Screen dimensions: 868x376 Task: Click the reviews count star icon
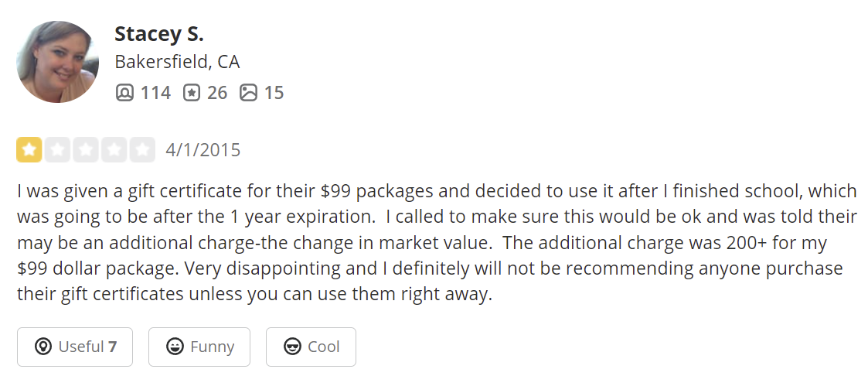point(192,94)
